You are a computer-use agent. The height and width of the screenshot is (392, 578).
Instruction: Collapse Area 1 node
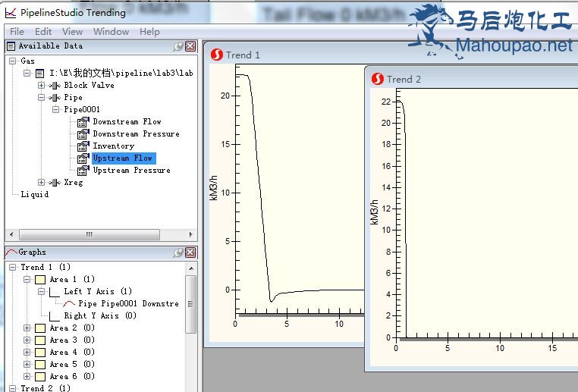click(x=27, y=279)
